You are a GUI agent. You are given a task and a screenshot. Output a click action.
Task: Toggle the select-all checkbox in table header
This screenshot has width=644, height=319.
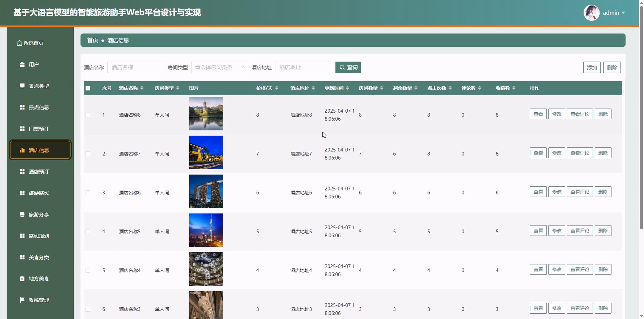click(x=88, y=88)
